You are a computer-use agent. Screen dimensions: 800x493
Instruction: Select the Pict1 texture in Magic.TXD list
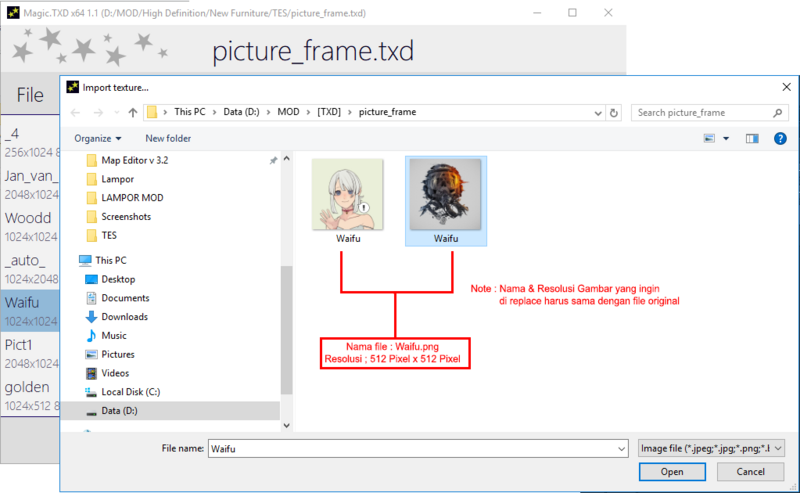pyautogui.click(x=30, y=353)
